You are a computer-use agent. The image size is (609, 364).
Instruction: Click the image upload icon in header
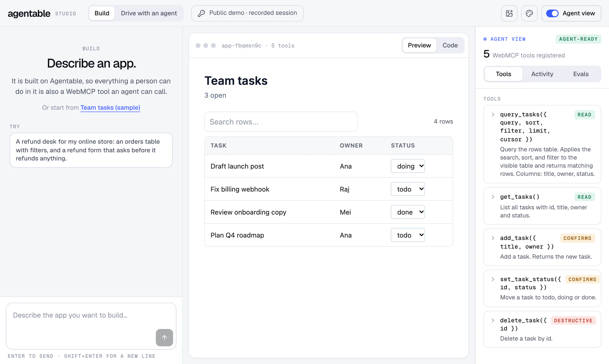[509, 13]
